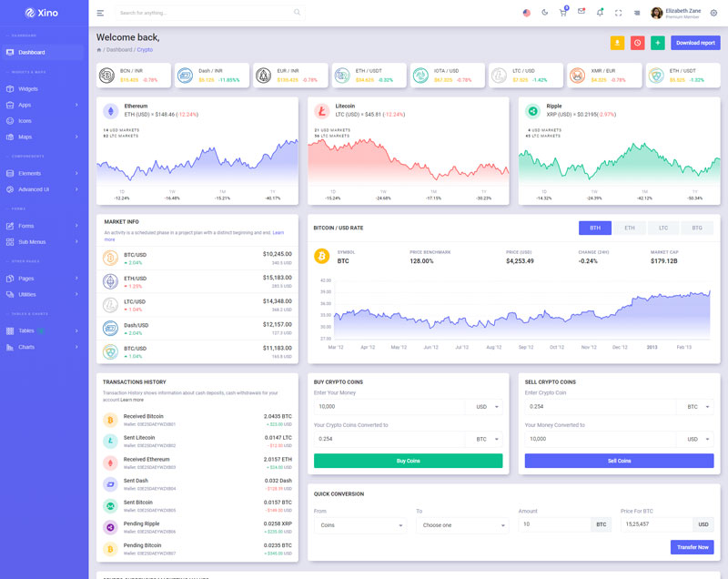Click the notification bell icon
This screenshot has height=579, width=728.
pos(600,13)
